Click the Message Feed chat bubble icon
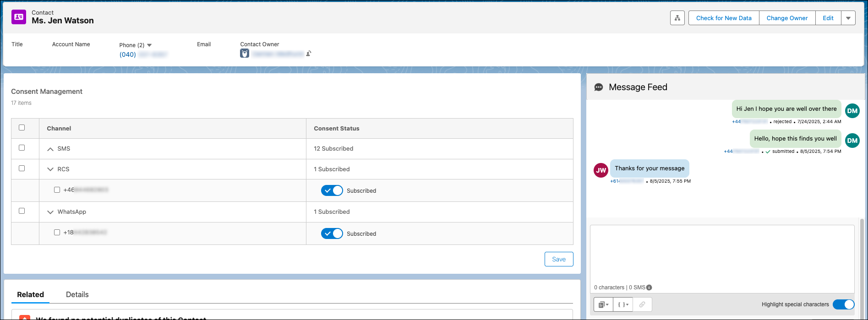Image resolution: width=868 pixels, height=320 pixels. tap(598, 87)
